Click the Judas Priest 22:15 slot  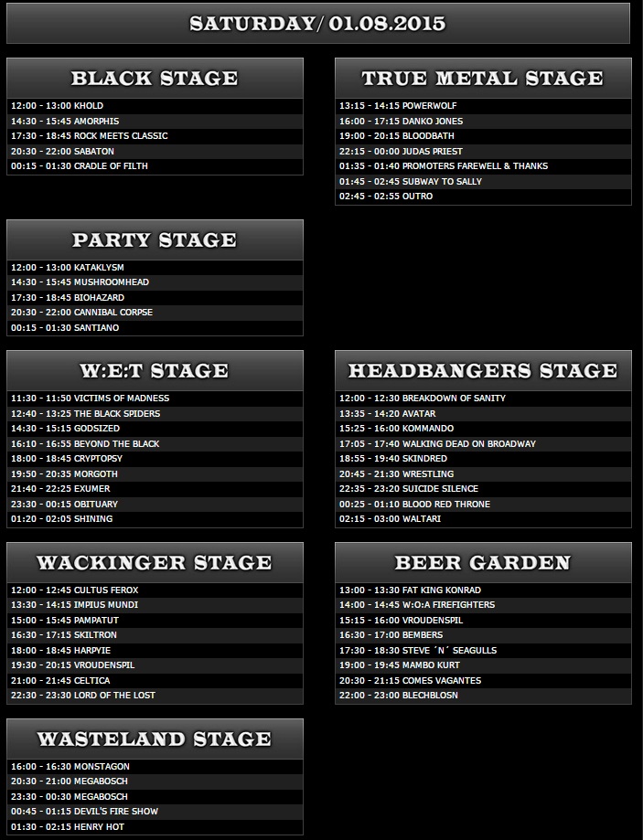(483, 152)
